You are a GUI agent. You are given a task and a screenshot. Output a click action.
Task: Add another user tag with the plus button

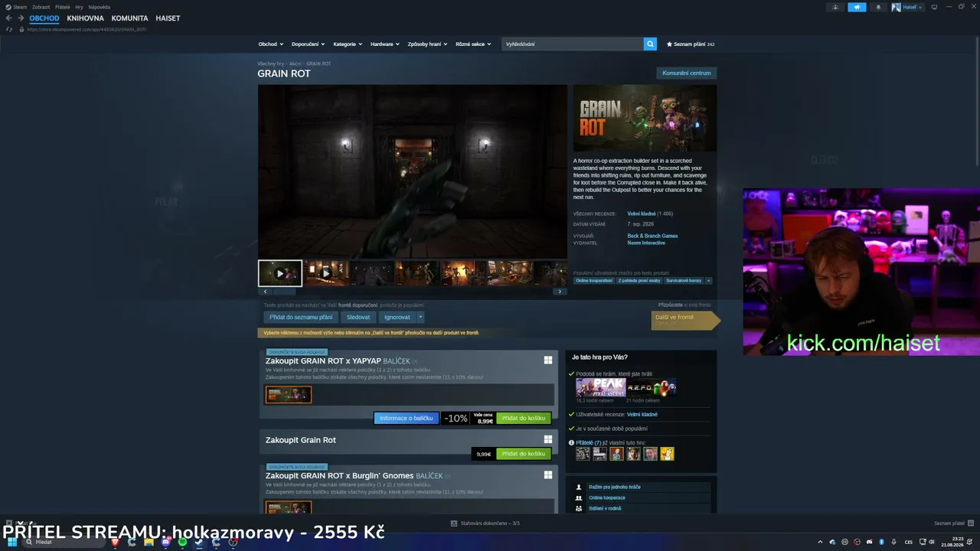708,281
